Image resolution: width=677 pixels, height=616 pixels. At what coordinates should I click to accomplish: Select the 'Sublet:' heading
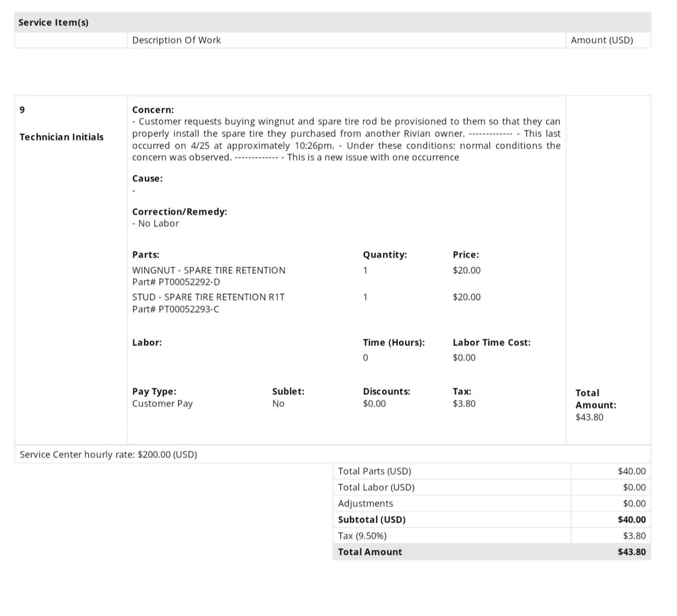point(288,391)
